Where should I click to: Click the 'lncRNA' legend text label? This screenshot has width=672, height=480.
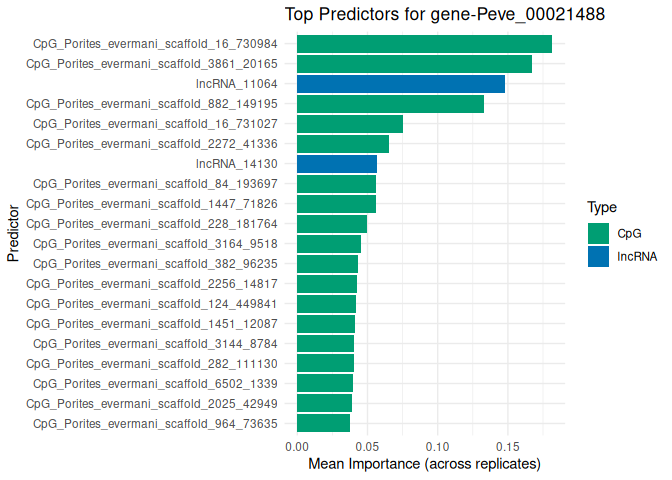coord(637,257)
